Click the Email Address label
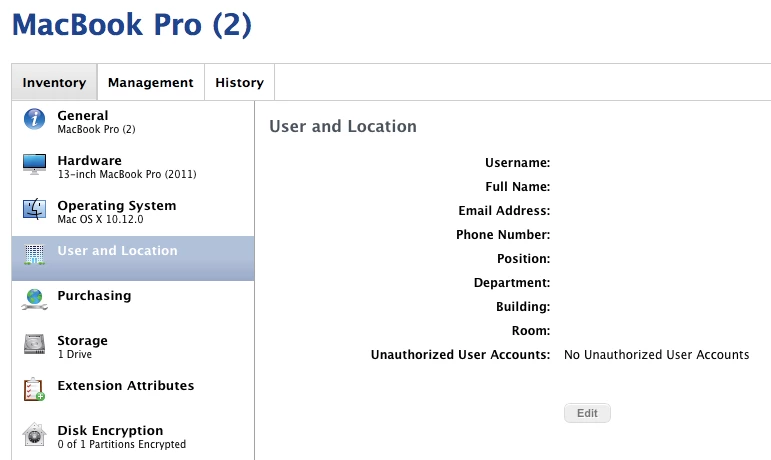Image resolution: width=771 pixels, height=460 pixels. click(504, 211)
